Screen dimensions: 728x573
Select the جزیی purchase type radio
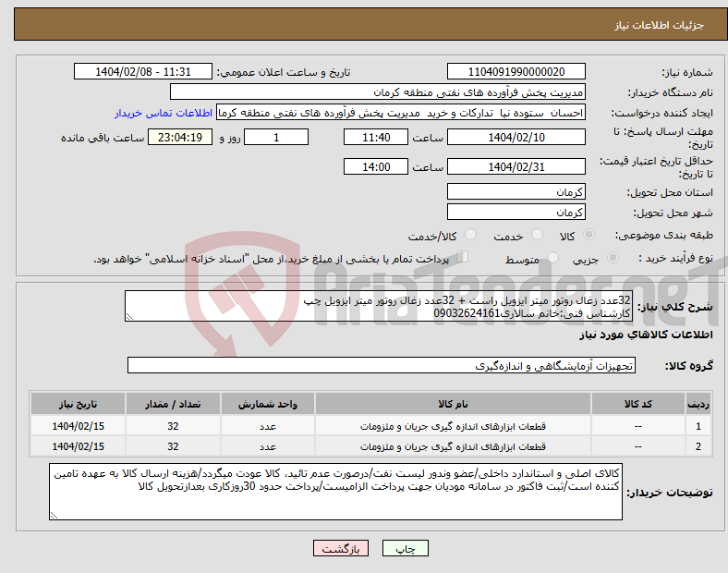coord(613,257)
